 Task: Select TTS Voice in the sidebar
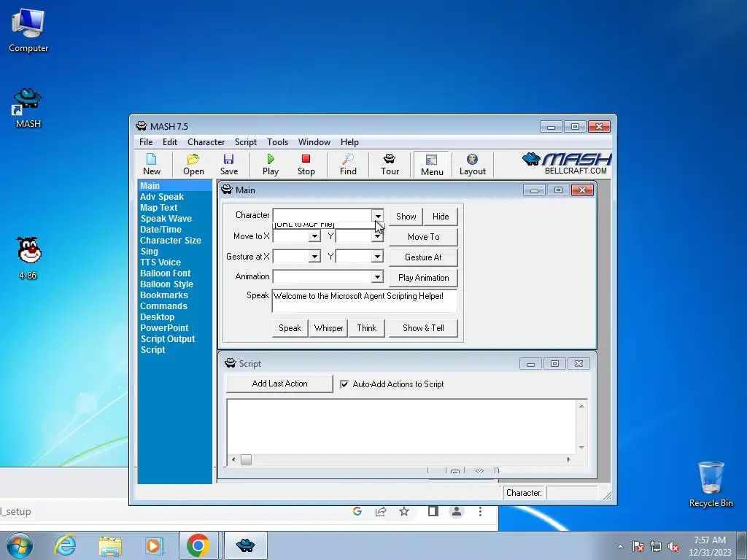[160, 262]
